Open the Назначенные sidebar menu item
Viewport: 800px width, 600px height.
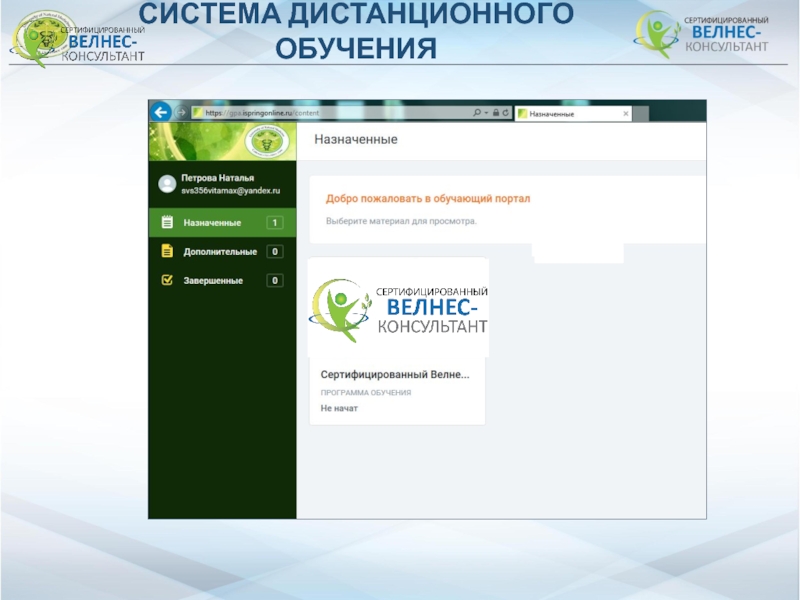222,222
